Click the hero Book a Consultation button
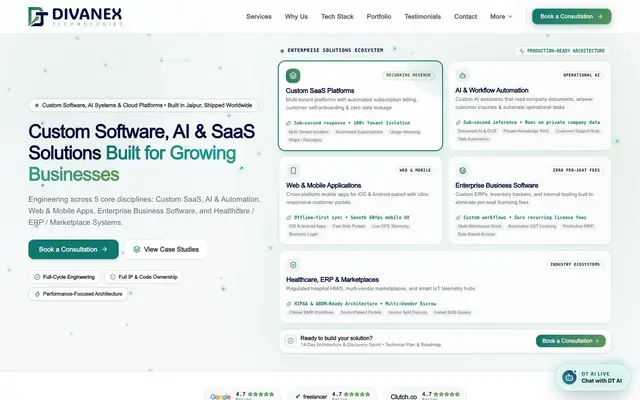Image resolution: width=640 pixels, height=400 pixels. (73, 249)
